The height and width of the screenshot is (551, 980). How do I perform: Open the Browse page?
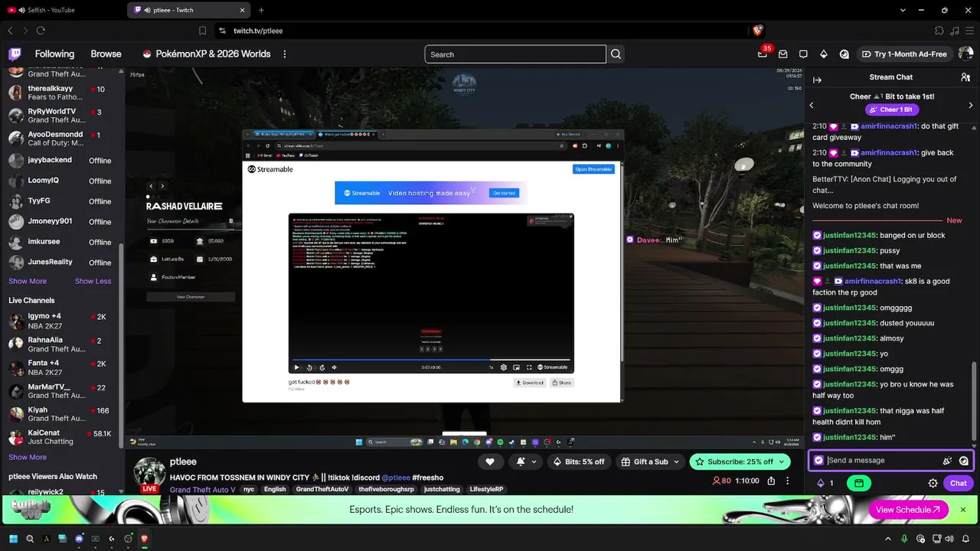(x=106, y=54)
